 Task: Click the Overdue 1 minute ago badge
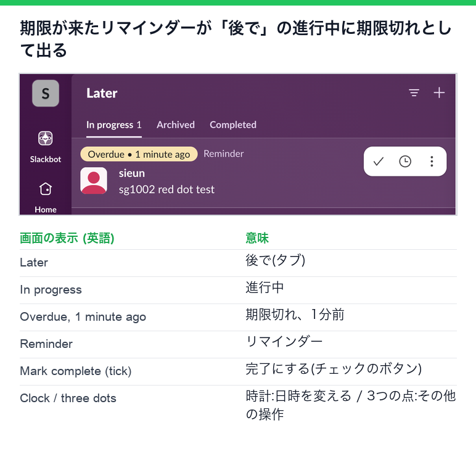click(x=139, y=154)
